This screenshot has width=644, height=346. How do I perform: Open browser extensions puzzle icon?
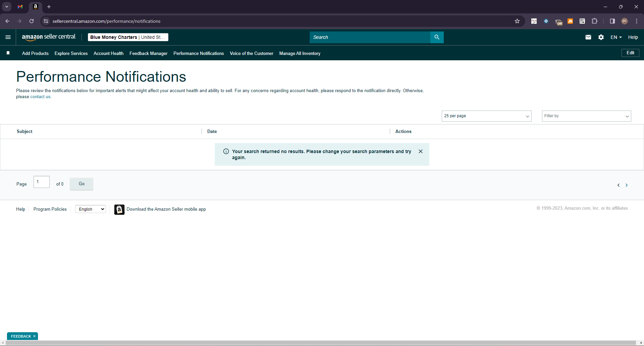[594, 21]
